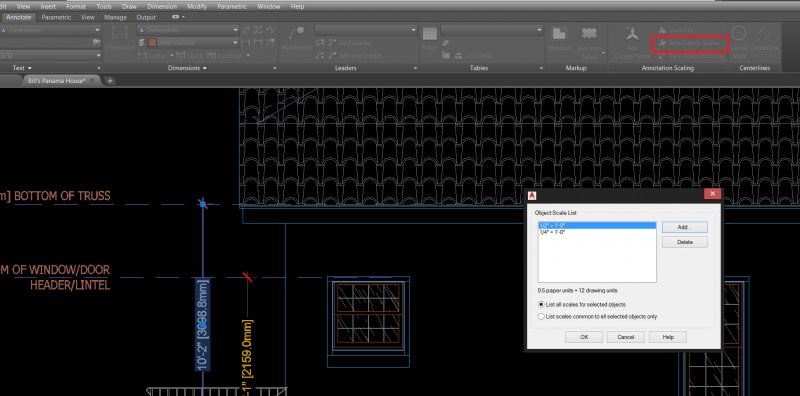Click the Revision Cloud icon

coord(589,34)
